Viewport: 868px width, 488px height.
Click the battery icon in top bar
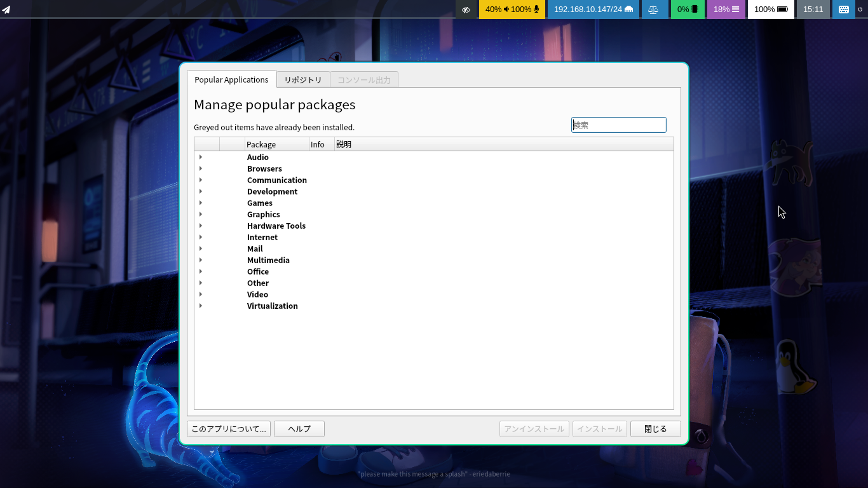pos(782,10)
